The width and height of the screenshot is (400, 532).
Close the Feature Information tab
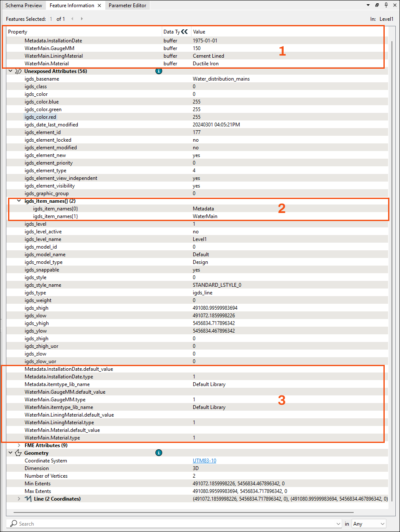(99, 6)
